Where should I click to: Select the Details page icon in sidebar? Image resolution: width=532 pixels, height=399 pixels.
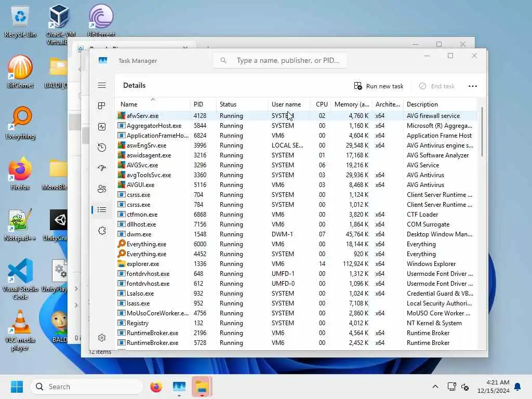(x=102, y=210)
